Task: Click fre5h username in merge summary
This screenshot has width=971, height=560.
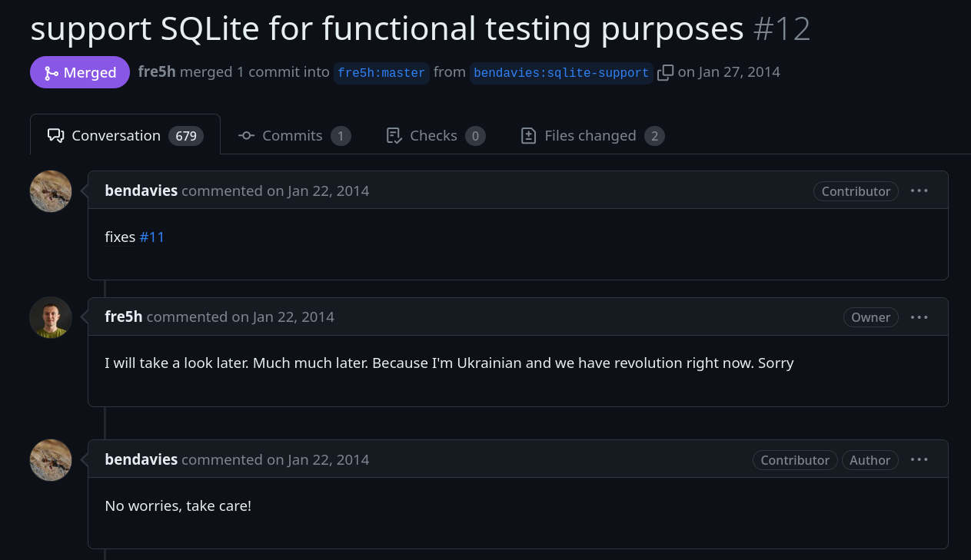Action: click(157, 72)
